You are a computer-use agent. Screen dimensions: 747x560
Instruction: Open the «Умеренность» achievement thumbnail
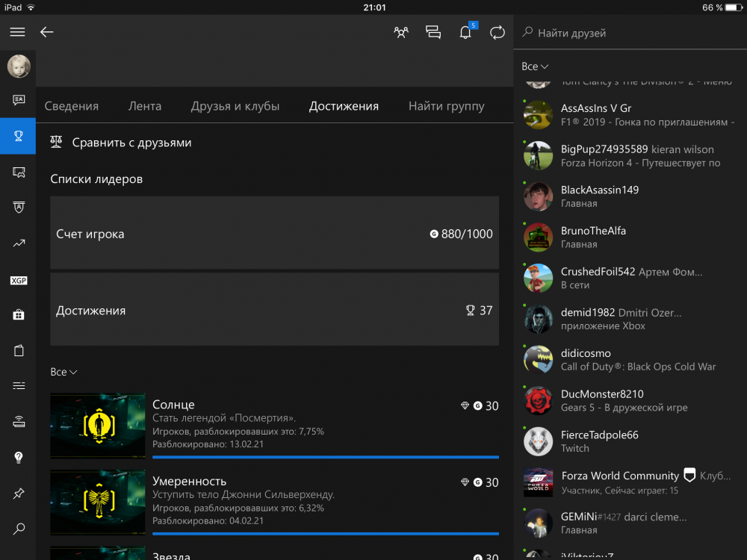tap(98, 502)
